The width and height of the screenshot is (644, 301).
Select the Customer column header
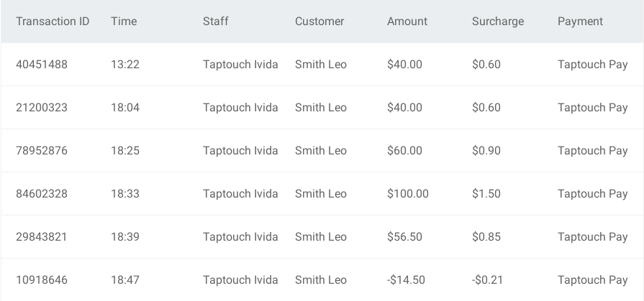point(319,22)
